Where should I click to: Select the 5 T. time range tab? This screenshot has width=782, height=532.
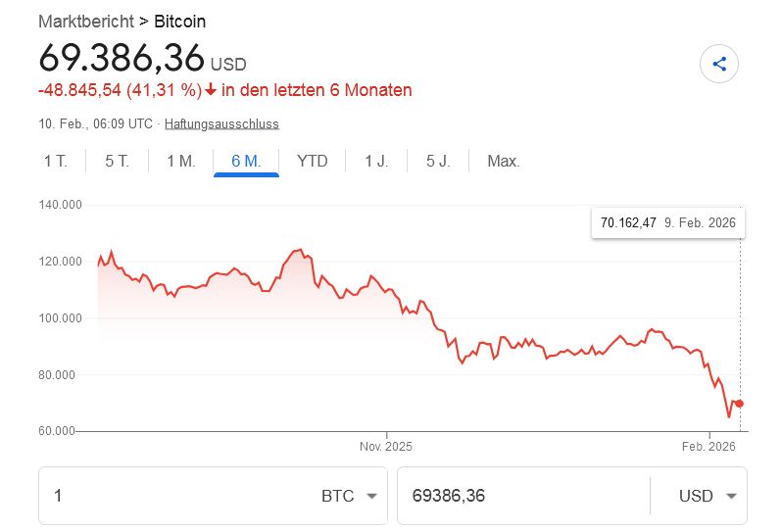pyautogui.click(x=117, y=162)
